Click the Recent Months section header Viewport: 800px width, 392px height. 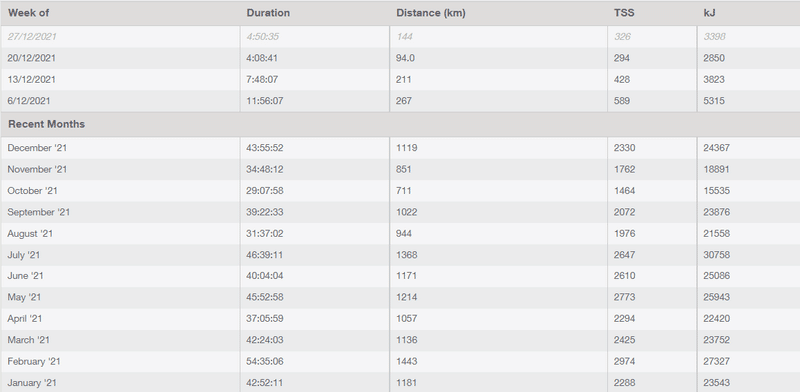tap(46, 125)
